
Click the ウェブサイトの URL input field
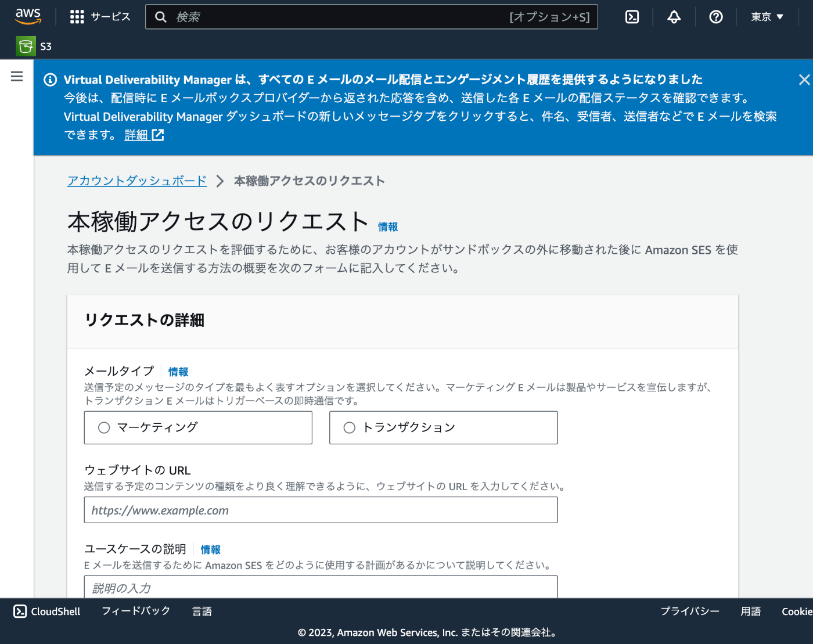(321, 510)
